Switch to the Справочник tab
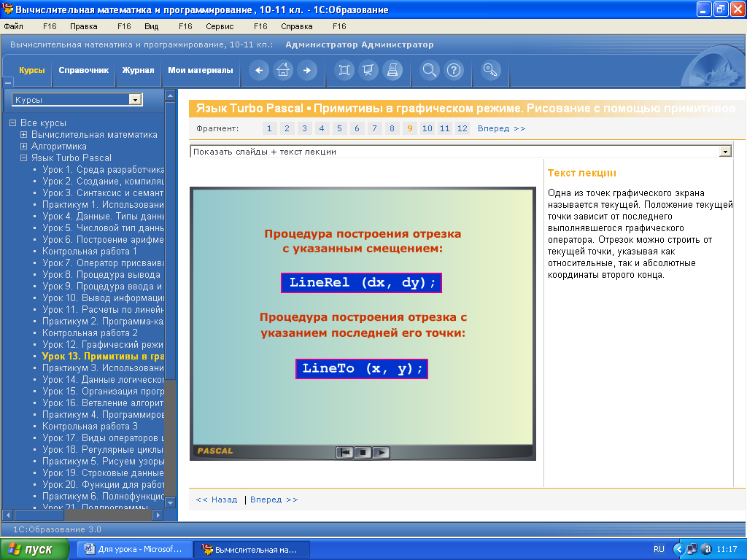This screenshot has height=560, width=747. coord(84,70)
